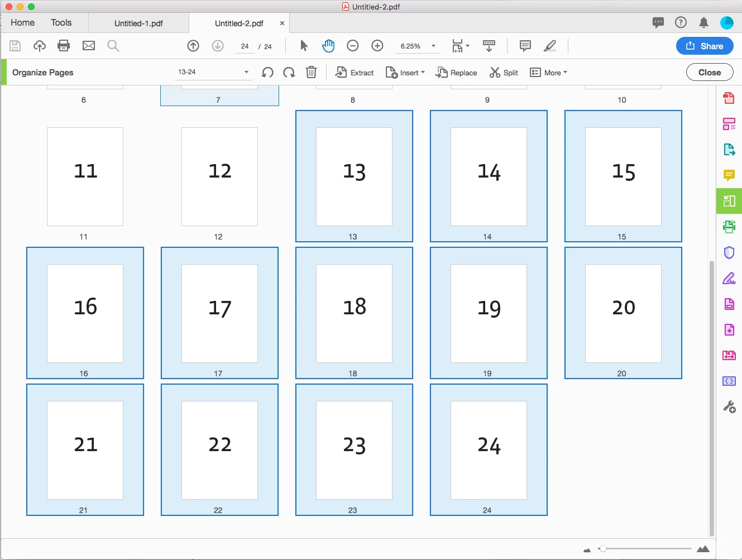Select the Hand pan tool

(x=328, y=46)
